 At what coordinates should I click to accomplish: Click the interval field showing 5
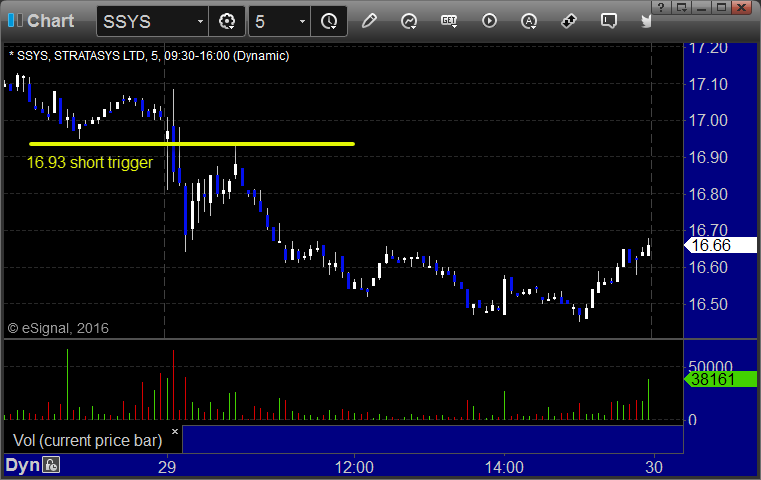coord(280,21)
